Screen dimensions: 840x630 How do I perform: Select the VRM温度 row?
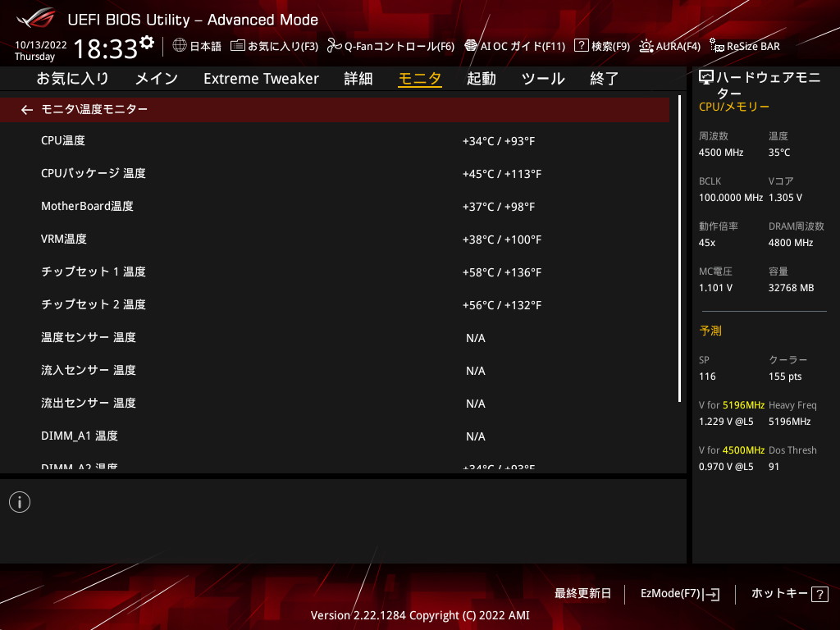pos(335,239)
